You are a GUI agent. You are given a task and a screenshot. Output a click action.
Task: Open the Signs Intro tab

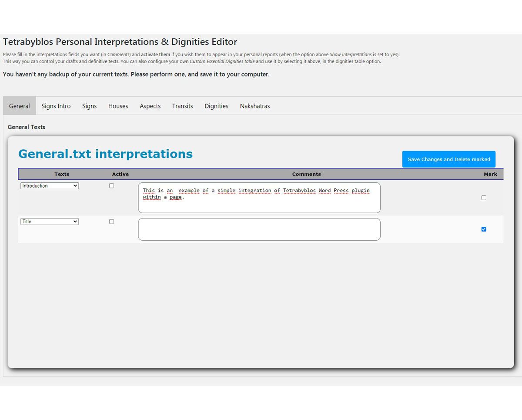pyautogui.click(x=56, y=106)
